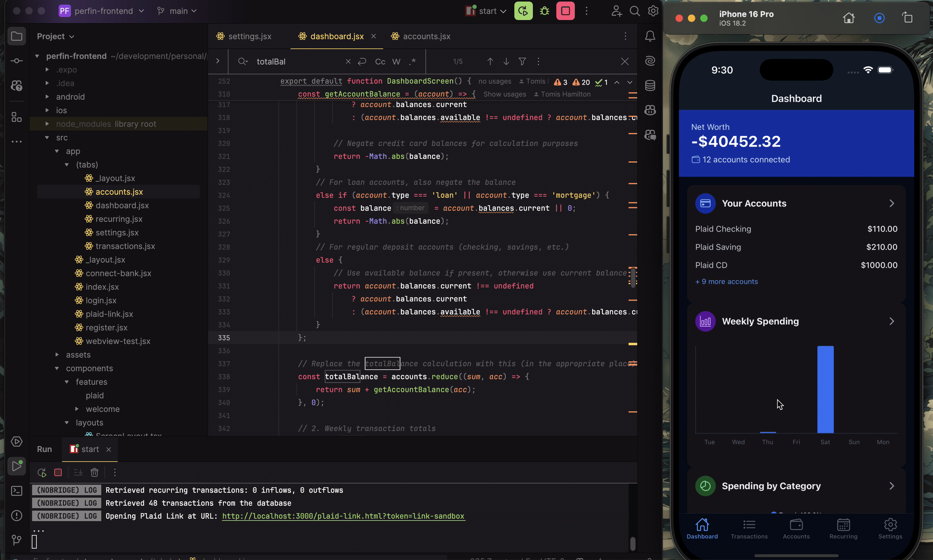Open the Database tool window
The width and height of the screenshot is (933, 560).
650,85
